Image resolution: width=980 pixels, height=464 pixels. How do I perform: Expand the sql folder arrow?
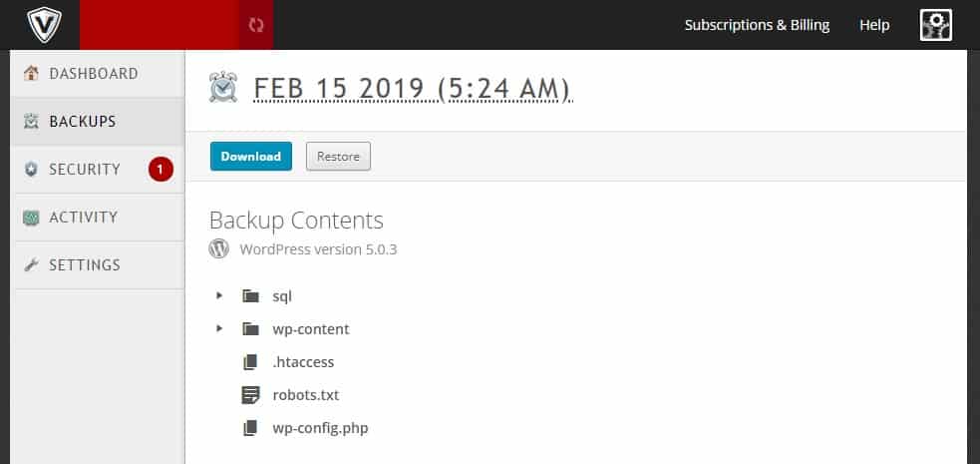tap(218, 295)
